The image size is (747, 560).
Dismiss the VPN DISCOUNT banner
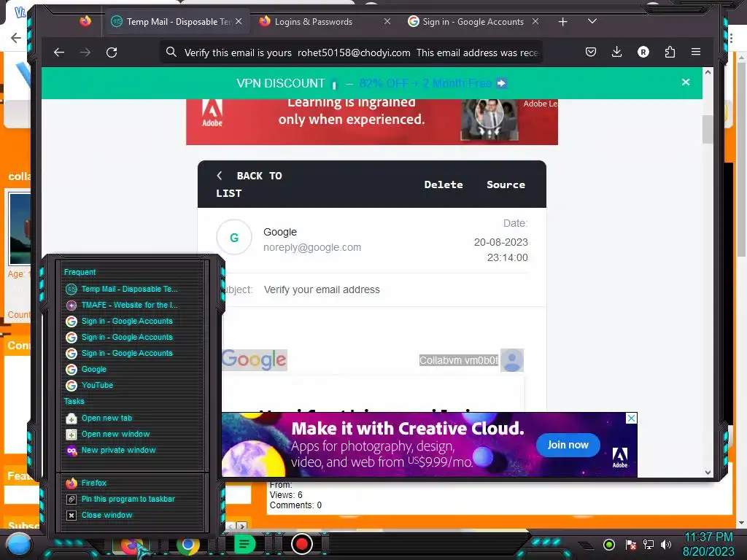686,82
